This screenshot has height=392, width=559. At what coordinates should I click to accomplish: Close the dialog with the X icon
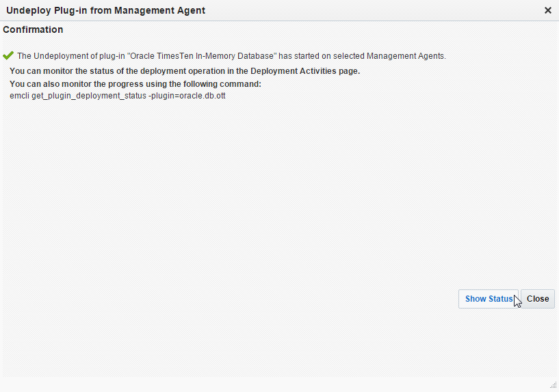[548, 10]
